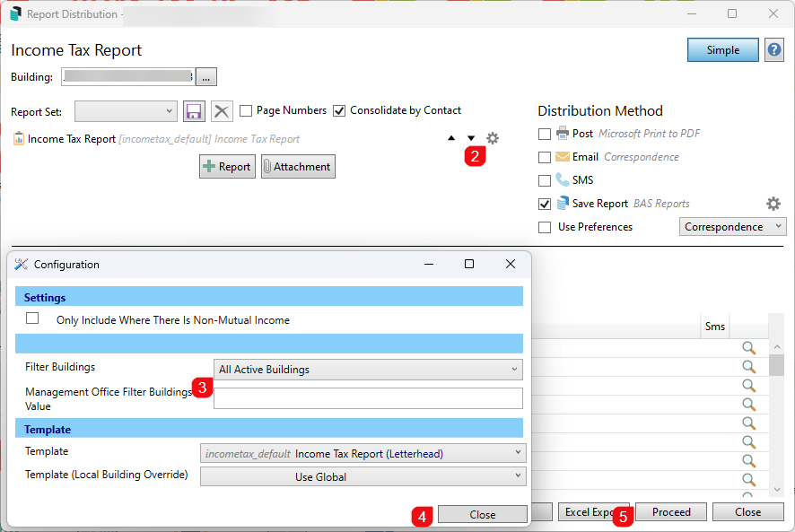Add a Report
Image resolution: width=795 pixels, height=532 pixels.
click(x=227, y=166)
